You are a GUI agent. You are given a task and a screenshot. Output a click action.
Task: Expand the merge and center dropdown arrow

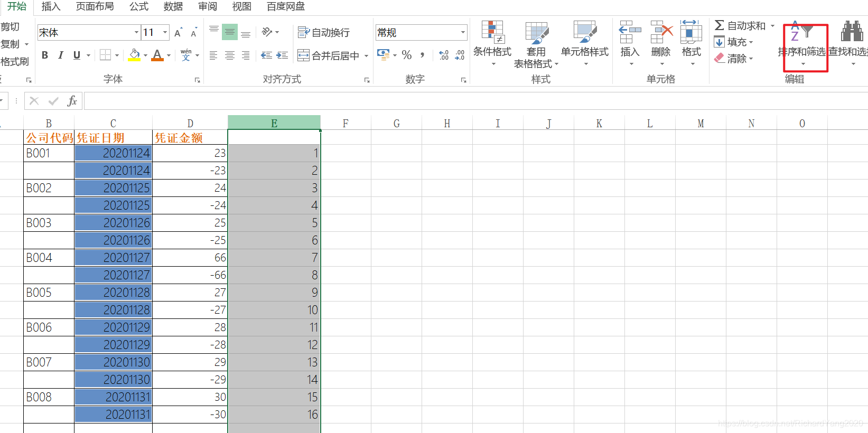click(366, 55)
